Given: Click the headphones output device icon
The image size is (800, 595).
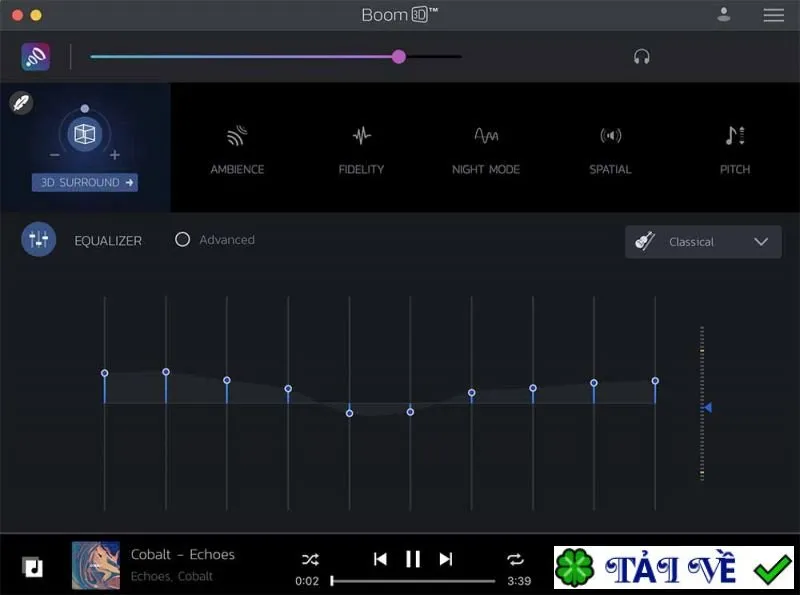Looking at the screenshot, I should click(x=641, y=57).
